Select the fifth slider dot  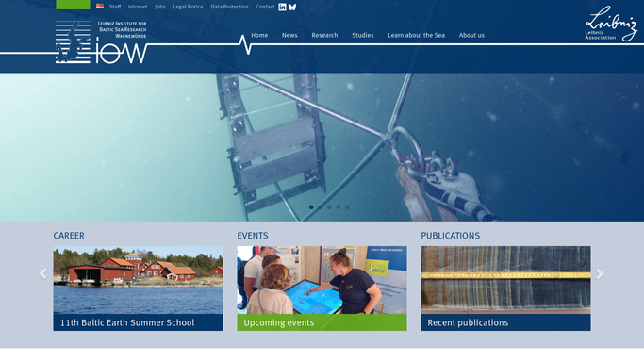coord(348,207)
